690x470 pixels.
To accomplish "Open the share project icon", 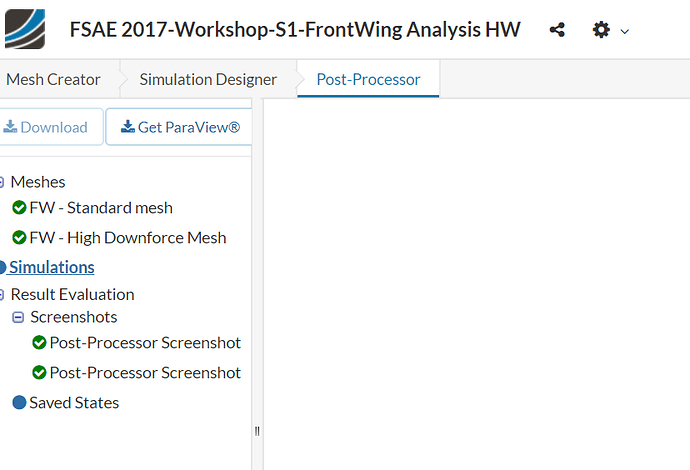I will (x=557, y=30).
